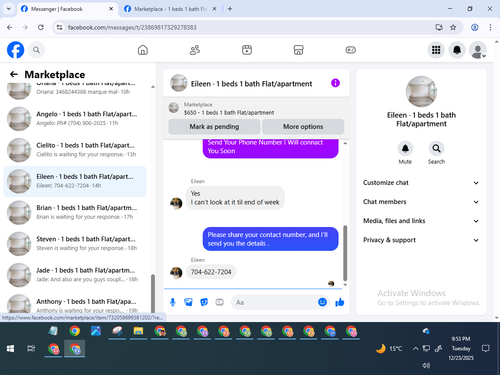
Task: Open site information icon in address bar
Action: point(59,27)
